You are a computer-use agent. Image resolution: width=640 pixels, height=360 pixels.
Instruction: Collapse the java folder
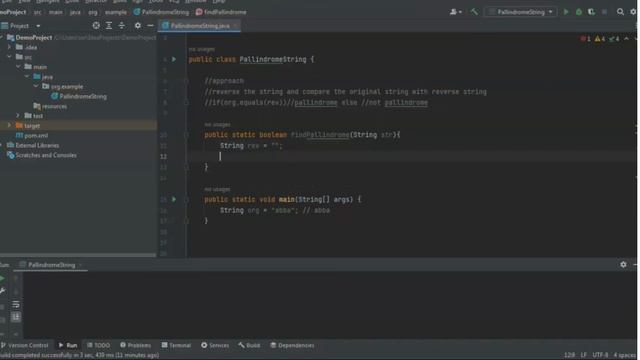click(27, 76)
